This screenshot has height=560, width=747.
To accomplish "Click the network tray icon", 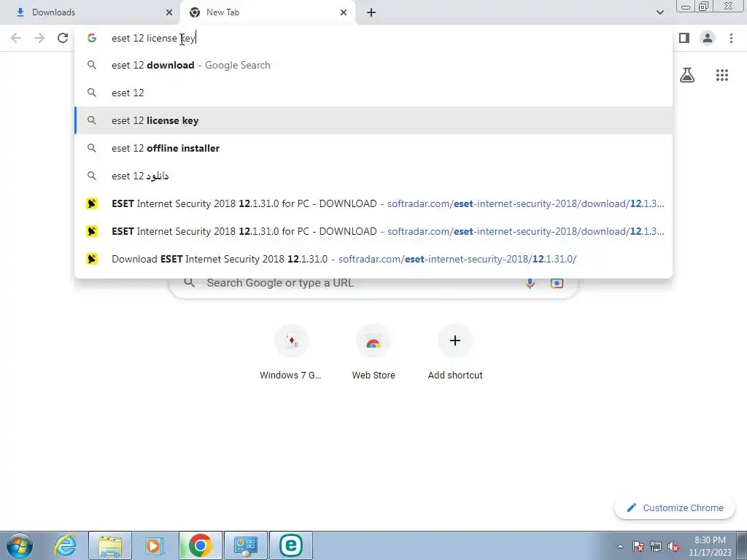I will pos(656,546).
